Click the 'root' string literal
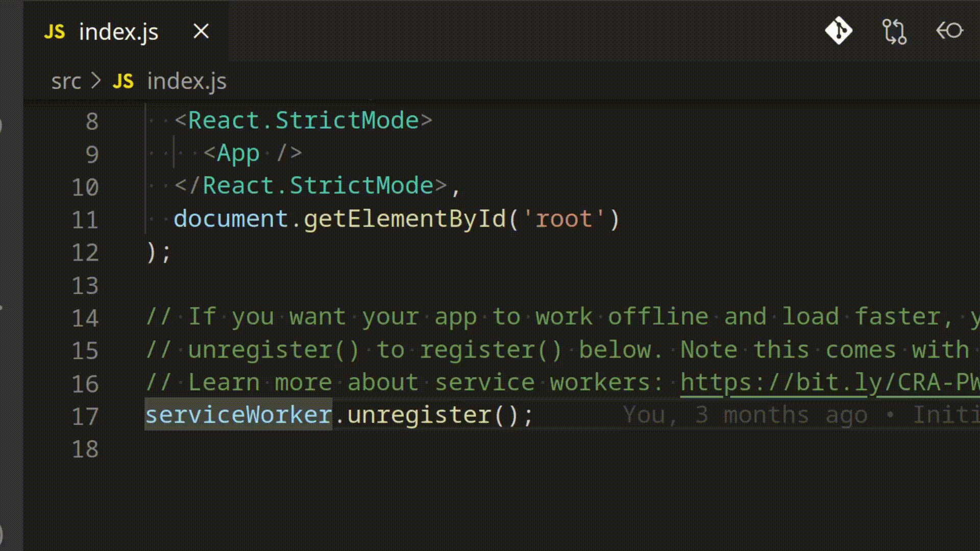This screenshot has height=551, width=980. [563, 219]
